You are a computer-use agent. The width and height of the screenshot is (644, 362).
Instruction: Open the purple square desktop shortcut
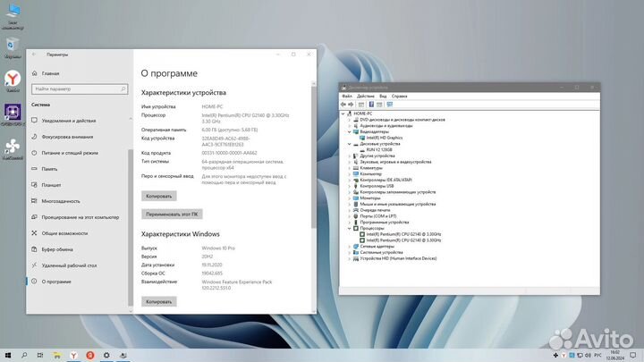tap(13, 114)
